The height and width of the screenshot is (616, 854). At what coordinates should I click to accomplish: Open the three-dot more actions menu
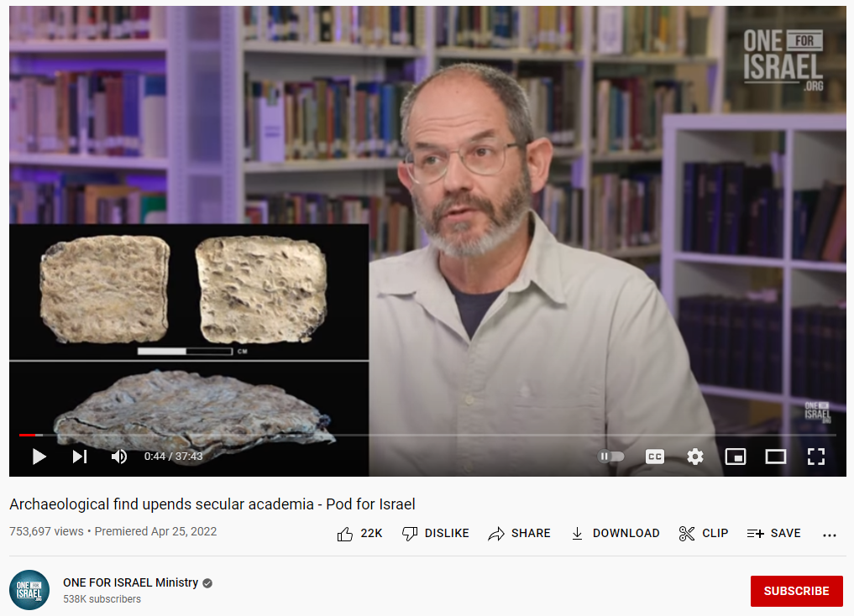(x=829, y=535)
